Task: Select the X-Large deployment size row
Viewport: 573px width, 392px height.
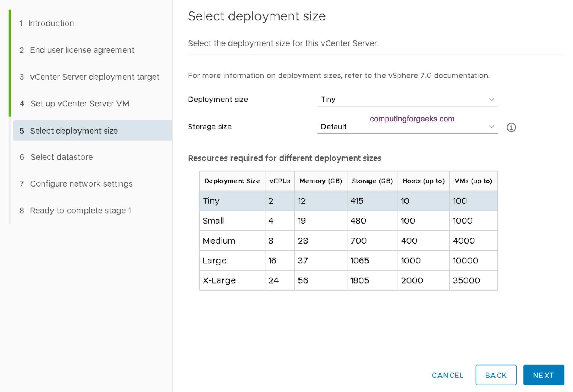Action: pyautogui.click(x=313, y=280)
